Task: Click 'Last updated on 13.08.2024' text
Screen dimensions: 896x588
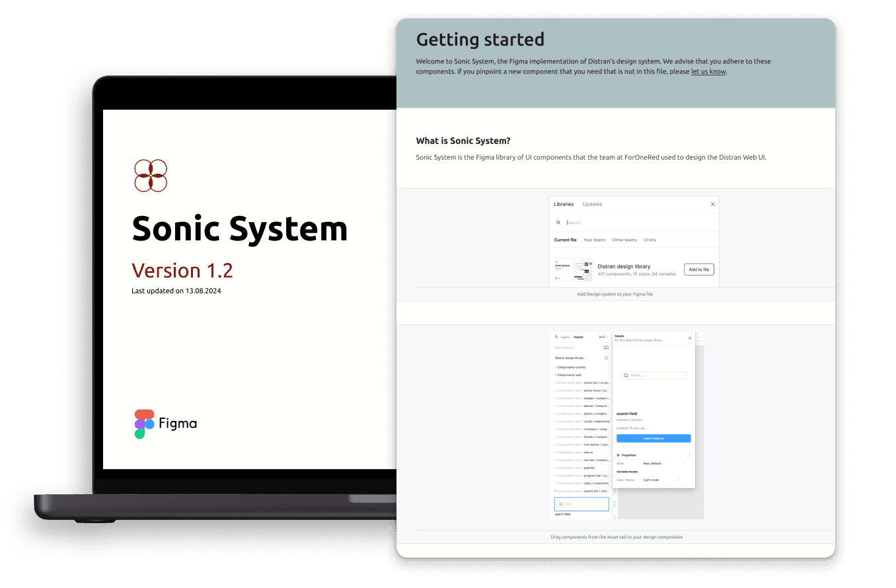Action: [176, 291]
